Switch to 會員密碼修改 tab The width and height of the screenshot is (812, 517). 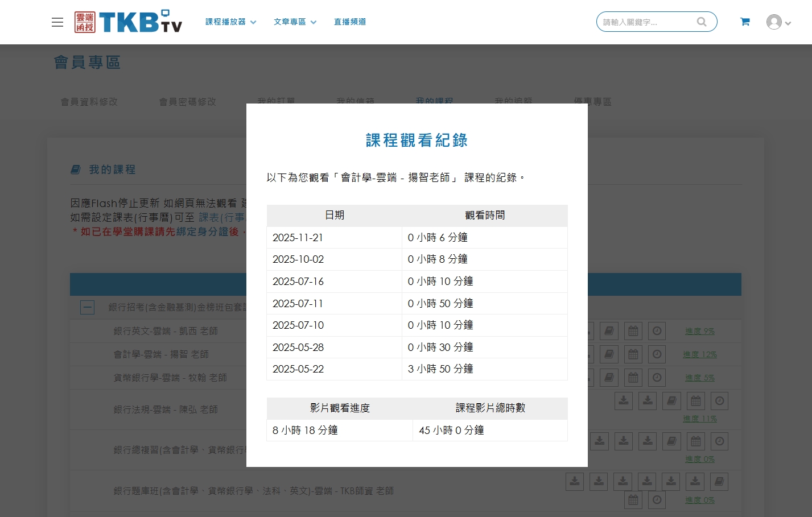click(188, 102)
